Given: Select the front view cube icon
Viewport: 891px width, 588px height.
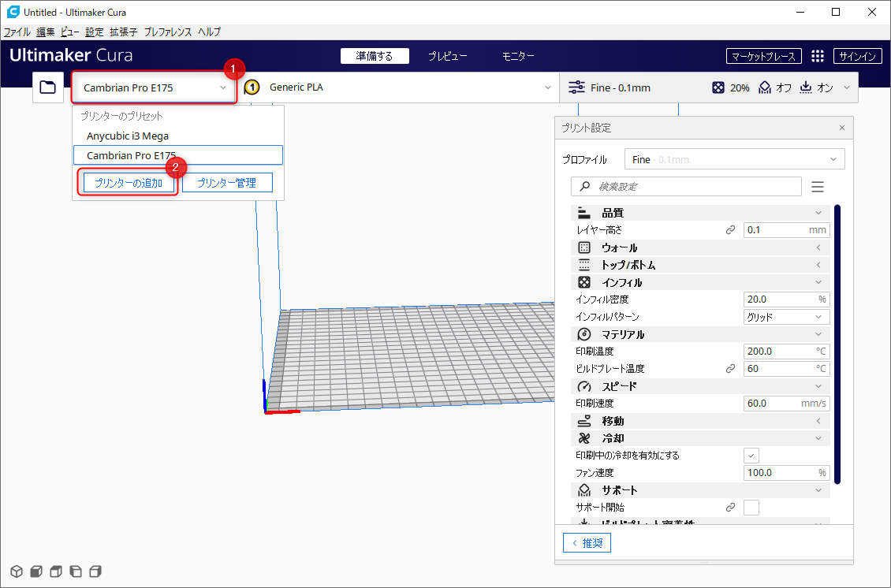Looking at the screenshot, I should 36,571.
